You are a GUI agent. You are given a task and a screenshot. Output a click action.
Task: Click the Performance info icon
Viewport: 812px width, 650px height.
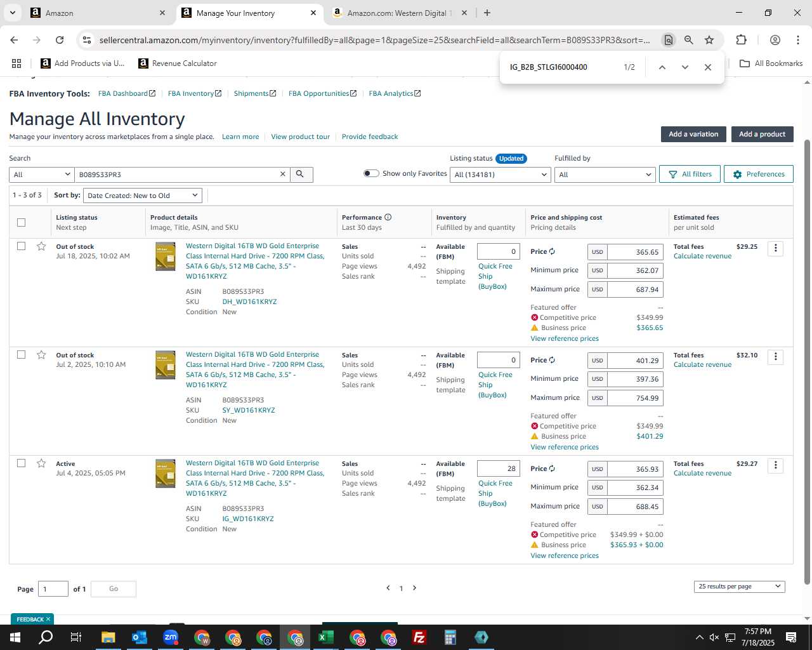pyautogui.click(x=388, y=217)
